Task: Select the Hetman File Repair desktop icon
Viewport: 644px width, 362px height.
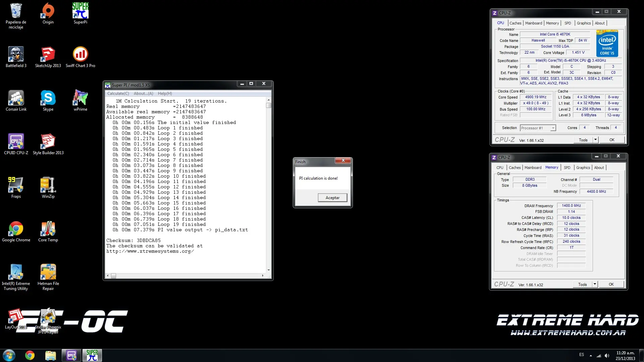Action: click(48, 277)
